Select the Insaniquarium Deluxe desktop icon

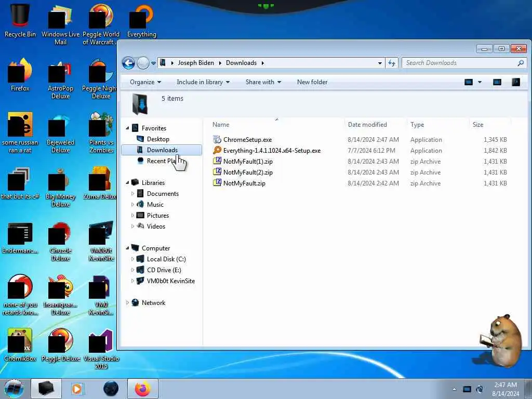point(60,295)
